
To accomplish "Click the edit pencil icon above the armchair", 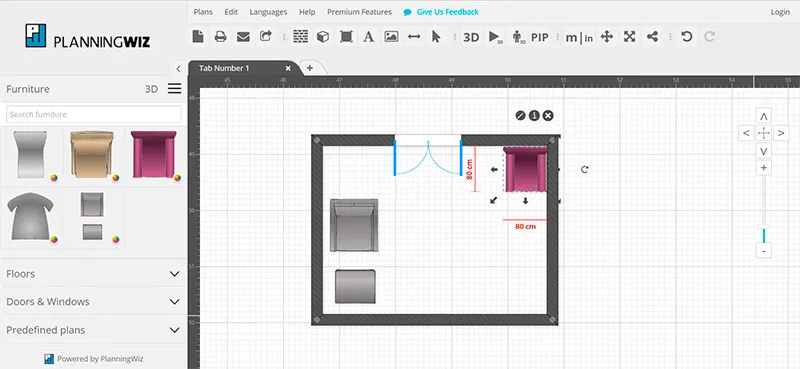I will coord(520,115).
